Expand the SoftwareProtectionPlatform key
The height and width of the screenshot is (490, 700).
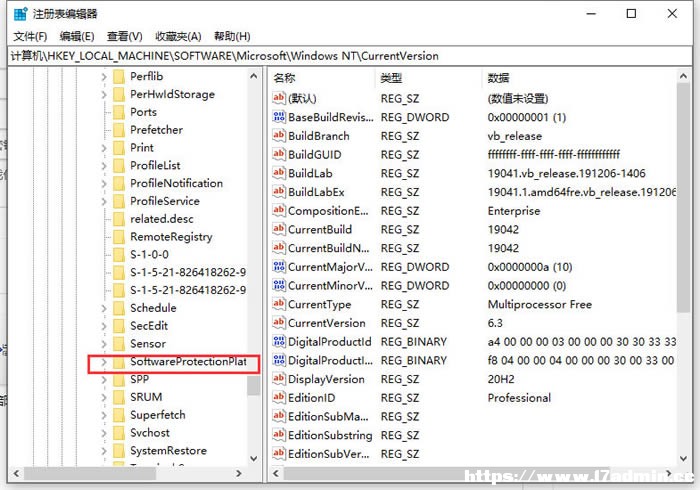point(104,362)
